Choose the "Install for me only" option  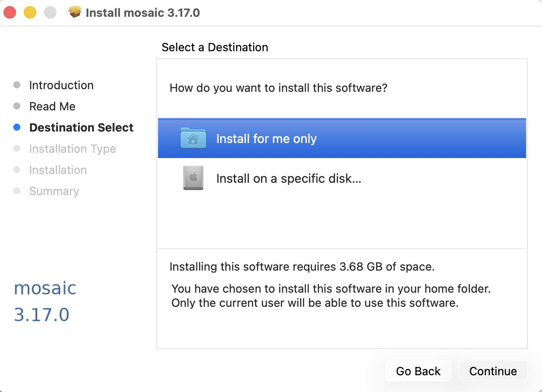tap(266, 139)
